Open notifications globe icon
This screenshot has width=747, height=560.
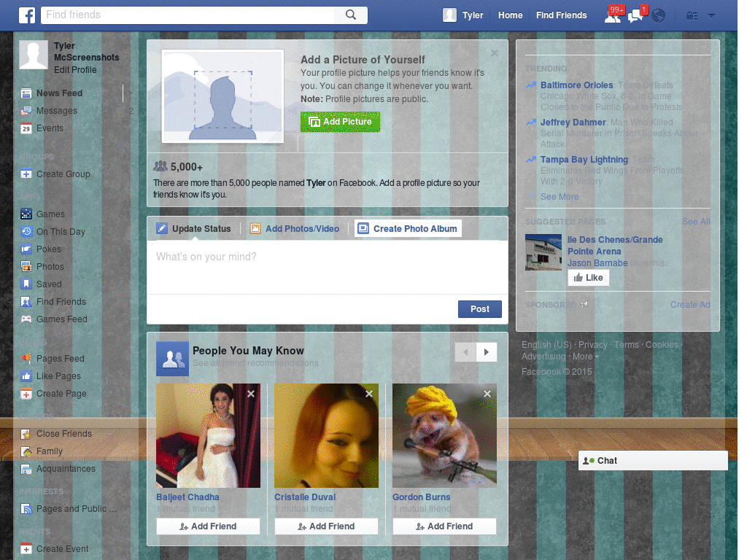click(x=659, y=16)
